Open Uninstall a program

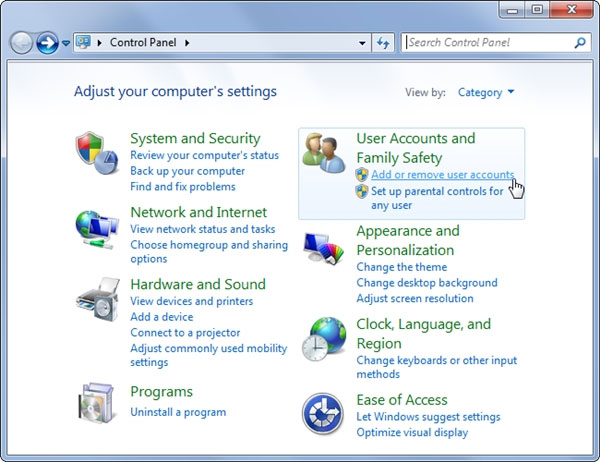178,412
